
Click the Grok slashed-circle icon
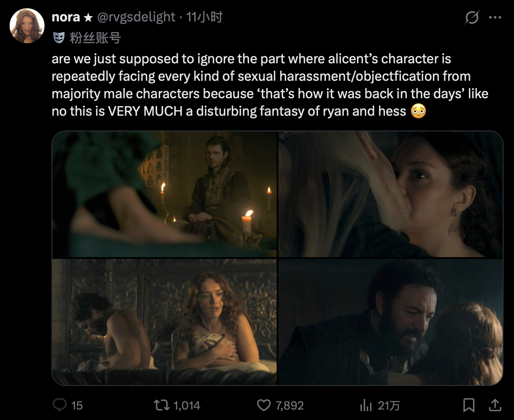(472, 17)
